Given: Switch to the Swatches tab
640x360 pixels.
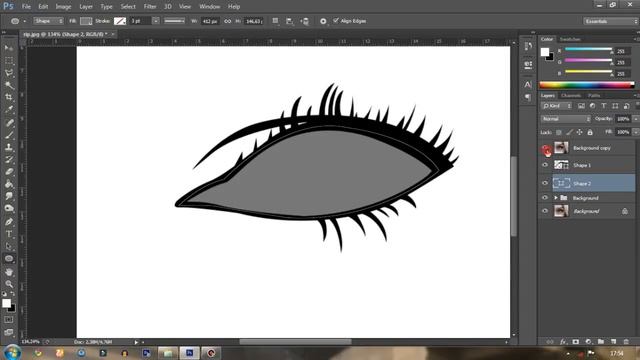Looking at the screenshot, I should [x=570, y=39].
